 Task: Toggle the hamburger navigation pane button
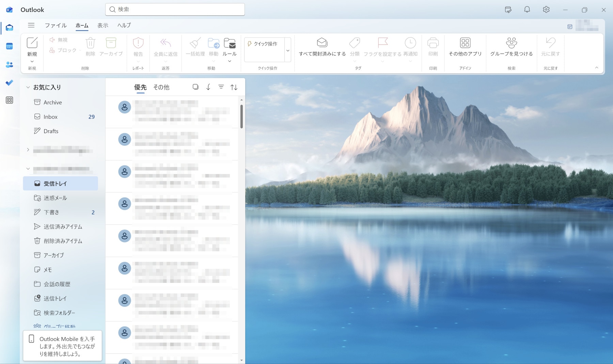tap(31, 25)
